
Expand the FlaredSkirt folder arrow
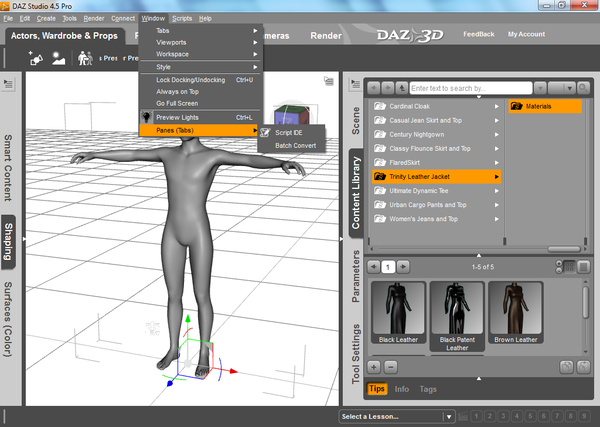point(496,163)
